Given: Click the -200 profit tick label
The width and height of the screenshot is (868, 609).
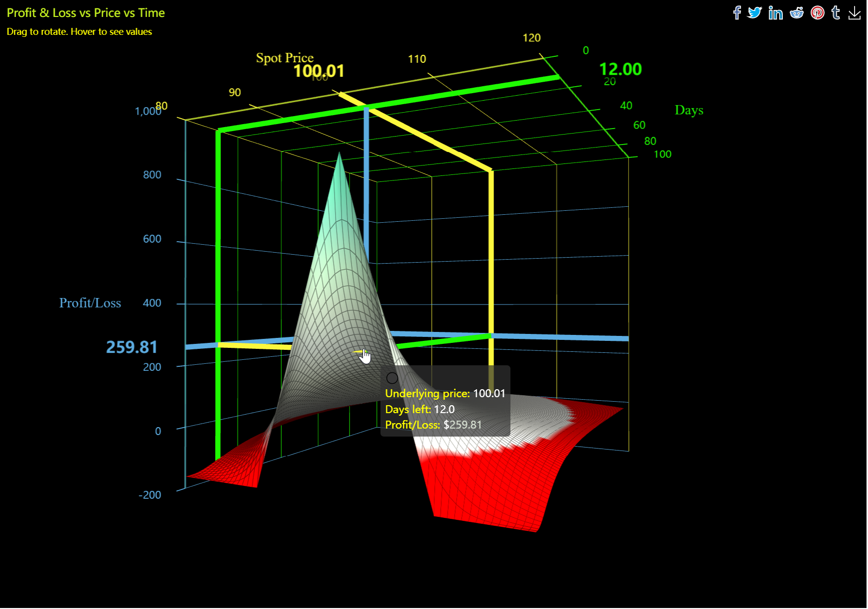Looking at the screenshot, I should [150, 495].
